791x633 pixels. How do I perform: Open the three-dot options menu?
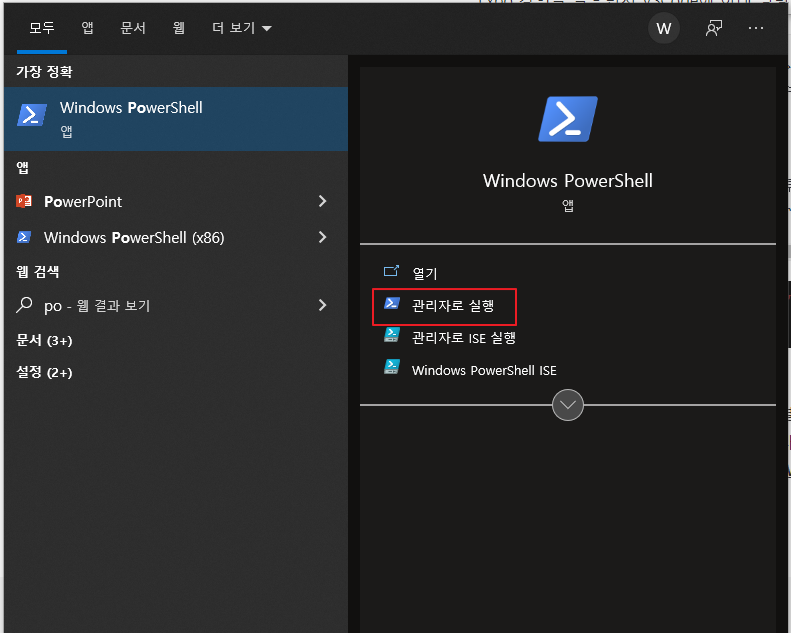756,28
